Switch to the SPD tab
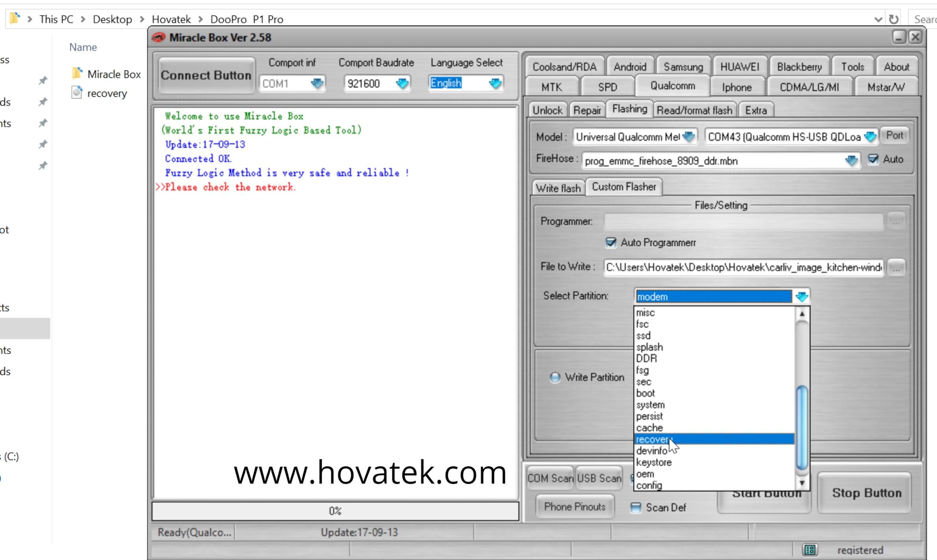This screenshot has height=560, width=937. (x=607, y=87)
